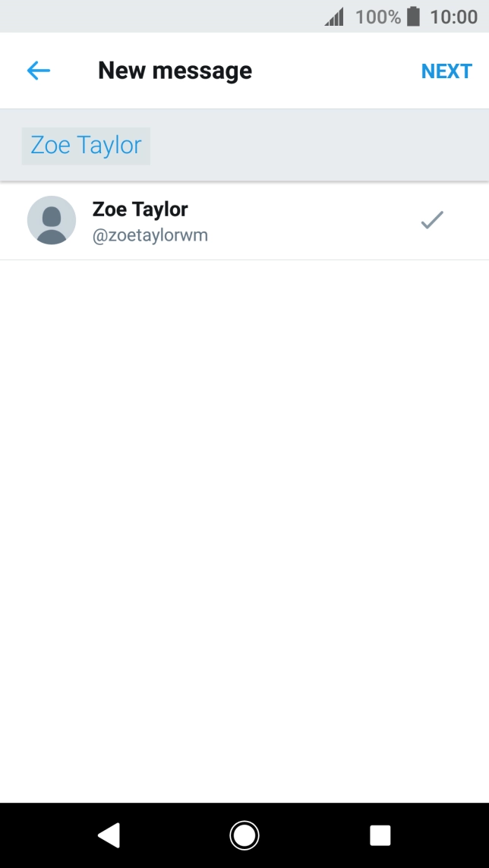Tap the New message title

[x=175, y=71]
